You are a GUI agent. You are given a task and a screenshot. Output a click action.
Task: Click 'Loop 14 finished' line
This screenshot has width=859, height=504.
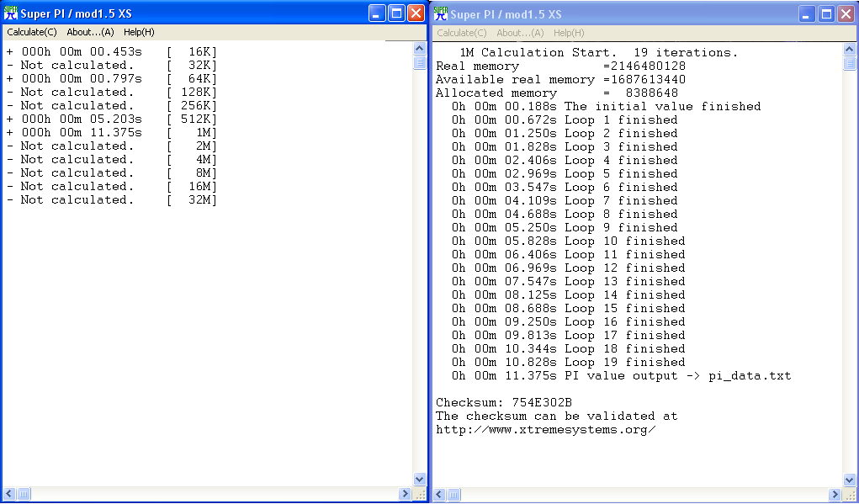click(569, 294)
